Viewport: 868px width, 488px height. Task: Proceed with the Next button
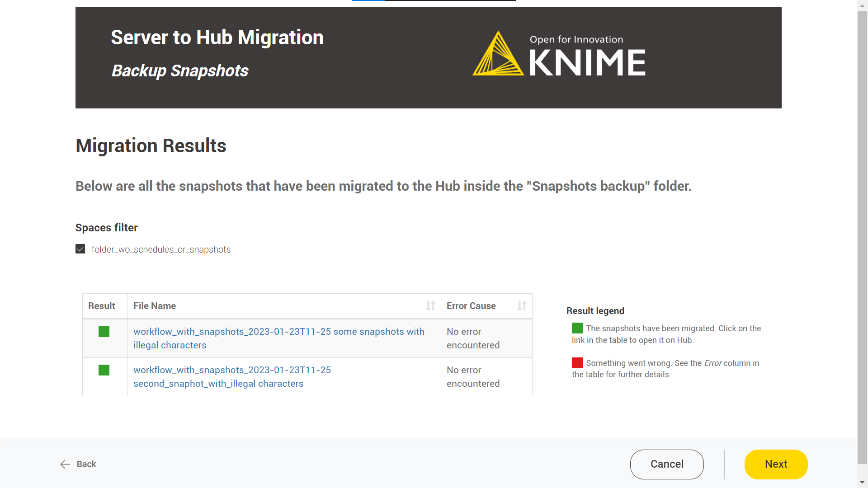[776, 464]
